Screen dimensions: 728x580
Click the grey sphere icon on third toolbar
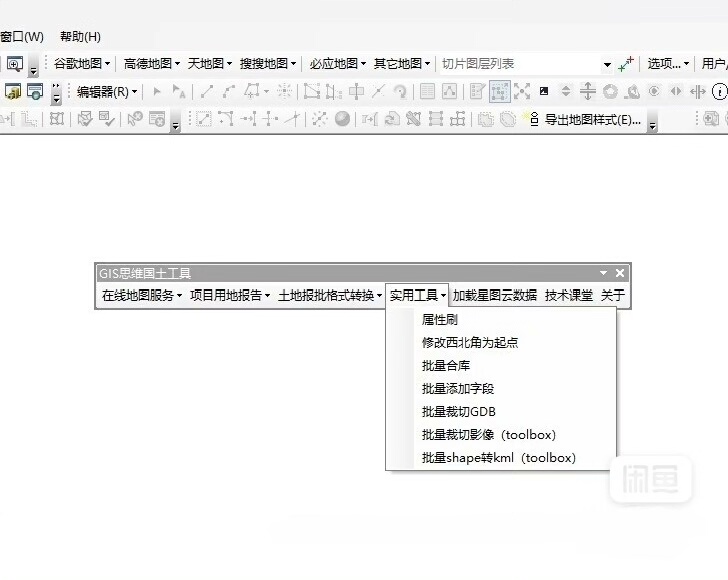(342, 119)
